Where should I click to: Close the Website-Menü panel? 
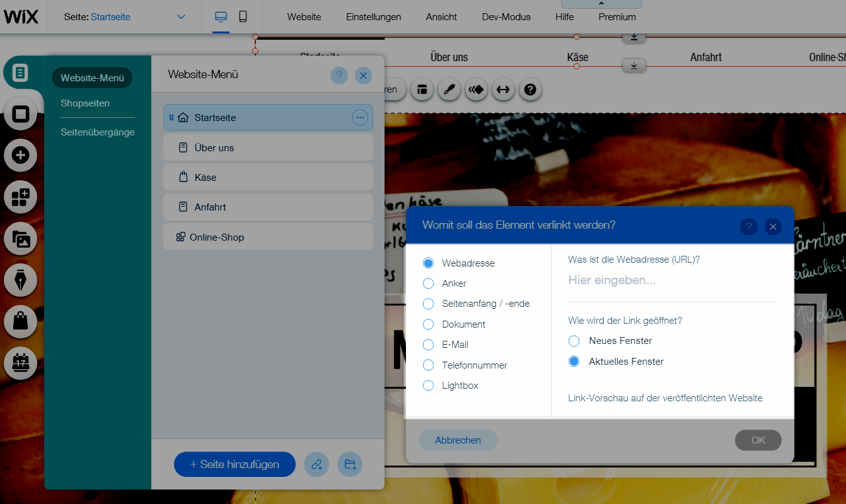coord(363,76)
